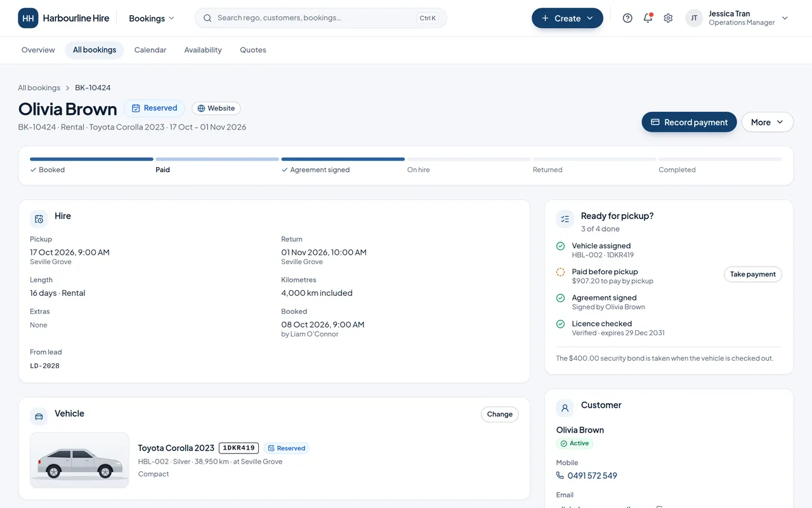The width and height of the screenshot is (812, 508).
Task: Click the JT user avatar
Action: point(694,18)
